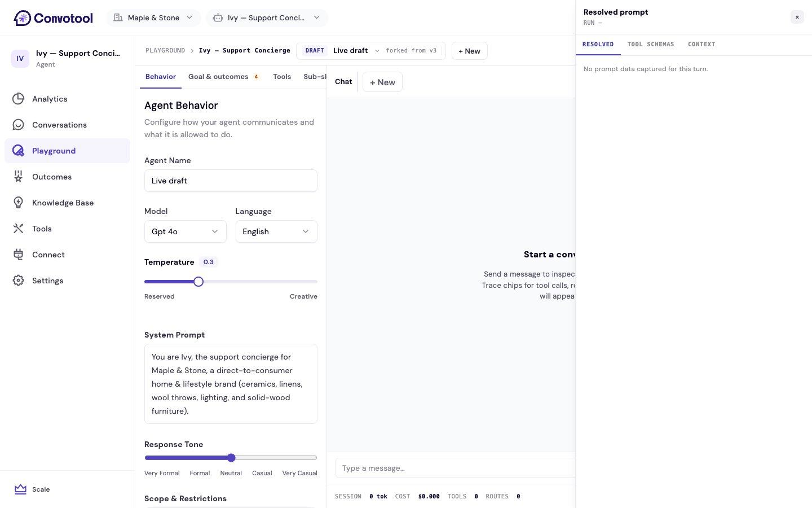Click the IV agent avatar
Image resolution: width=812 pixels, height=508 pixels.
tap(20, 58)
